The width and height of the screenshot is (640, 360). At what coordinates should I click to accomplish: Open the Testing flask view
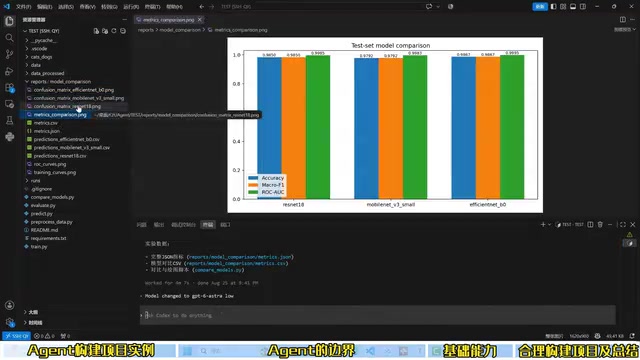9,120
